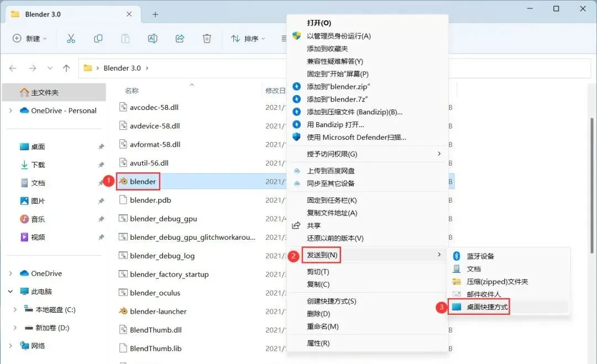Select file avformat-58.dll
This screenshot has width=597, height=364.
[x=155, y=145]
